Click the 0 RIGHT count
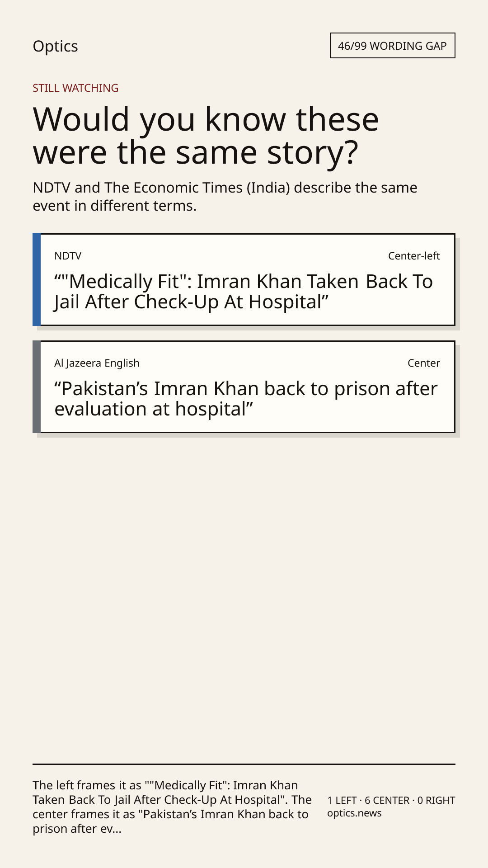This screenshot has width=488, height=868. tap(436, 800)
